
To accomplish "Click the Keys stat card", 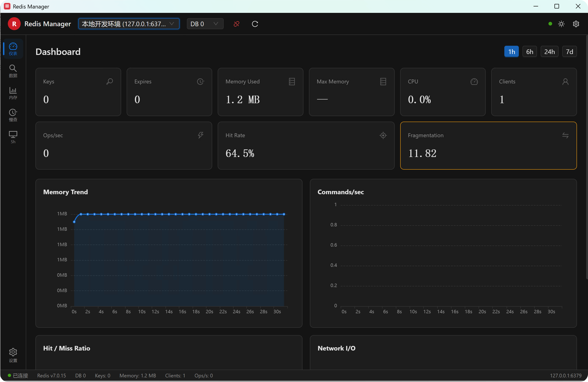I will coord(78,92).
